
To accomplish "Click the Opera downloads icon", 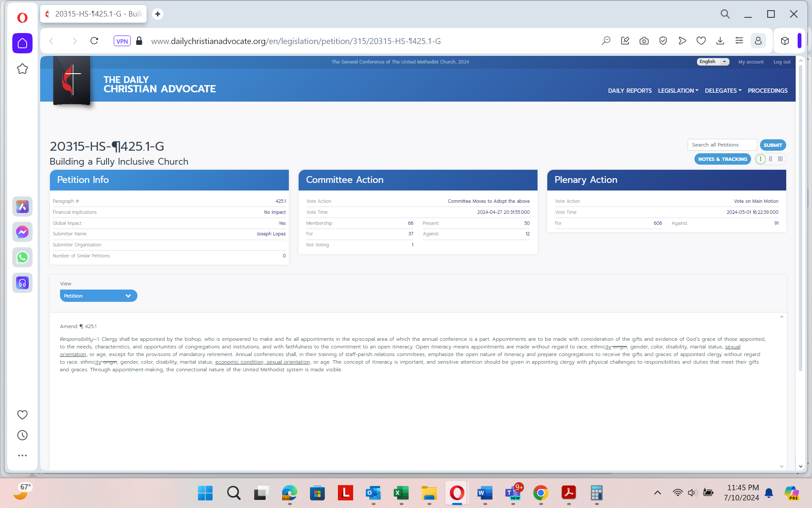I will (720, 41).
